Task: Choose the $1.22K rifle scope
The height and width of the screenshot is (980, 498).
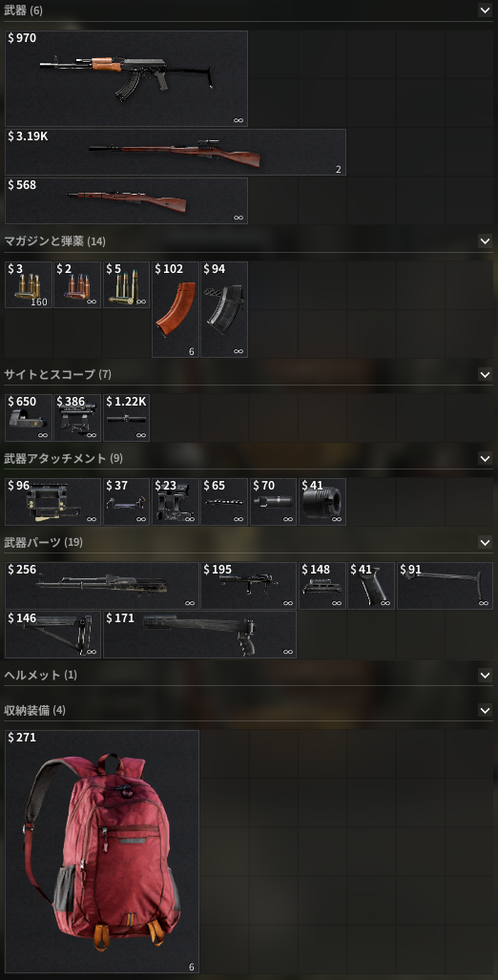Action: 126,418
